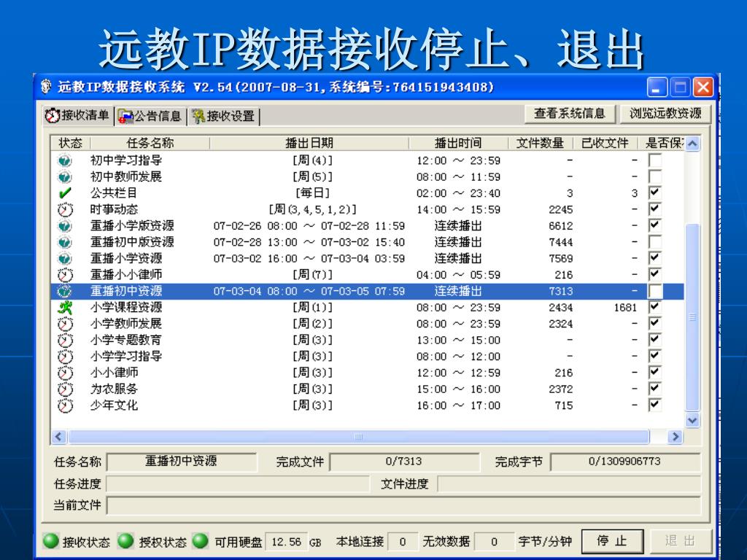This screenshot has height=560, width=747.
Task: Click the 当前文件 field
Action: click(403, 506)
